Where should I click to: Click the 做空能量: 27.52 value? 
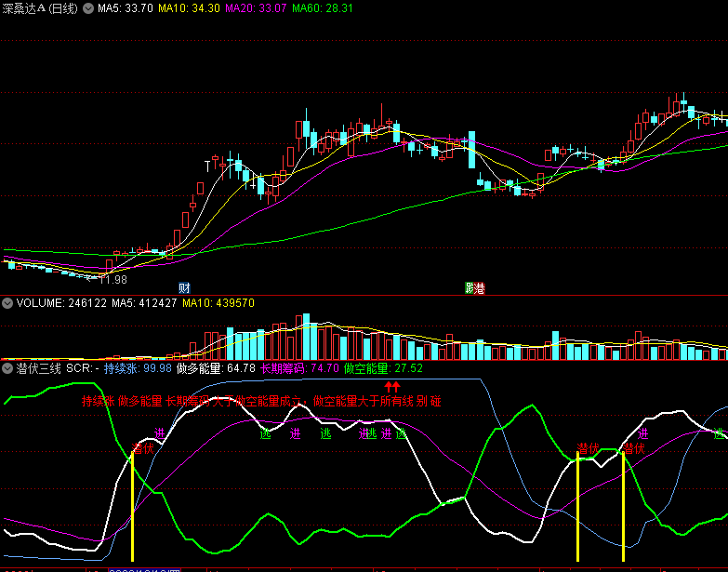click(x=383, y=368)
